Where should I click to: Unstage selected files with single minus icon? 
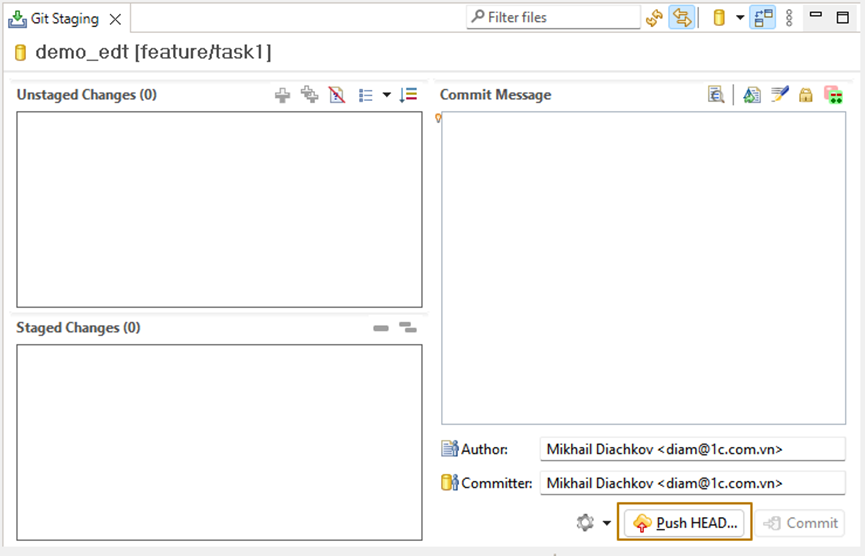pos(380,328)
